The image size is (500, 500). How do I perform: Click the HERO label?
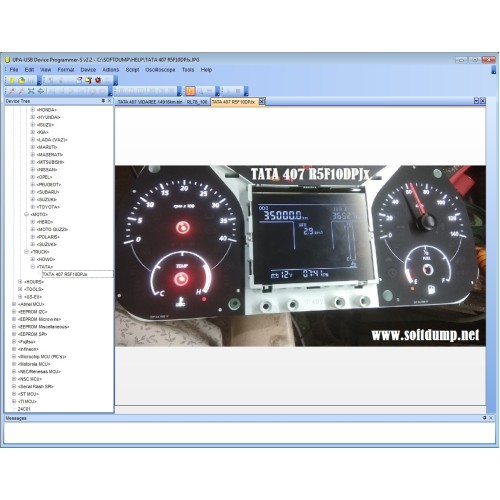point(45,222)
